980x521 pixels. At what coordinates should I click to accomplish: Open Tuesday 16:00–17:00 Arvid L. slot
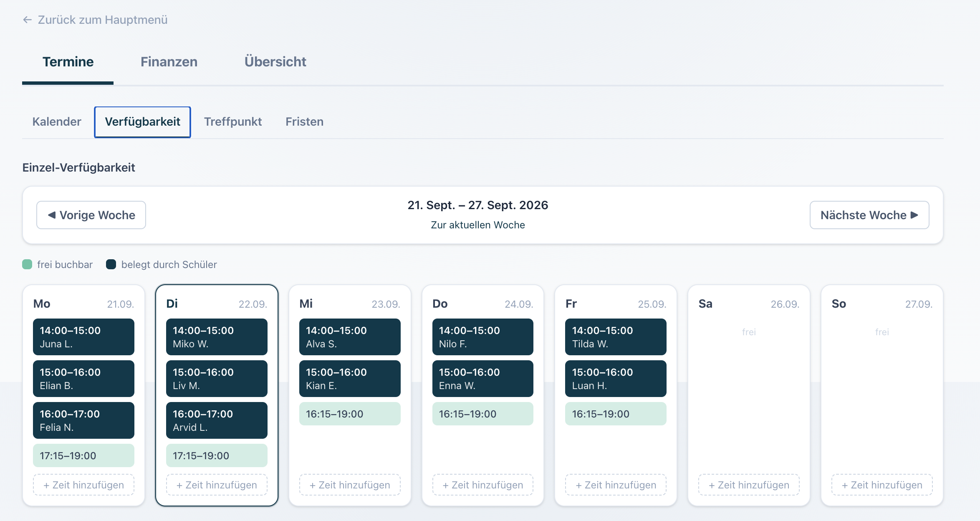coord(217,420)
